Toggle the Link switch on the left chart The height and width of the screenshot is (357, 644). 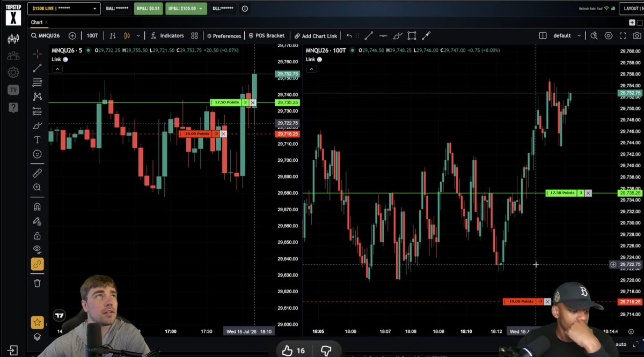click(65, 59)
